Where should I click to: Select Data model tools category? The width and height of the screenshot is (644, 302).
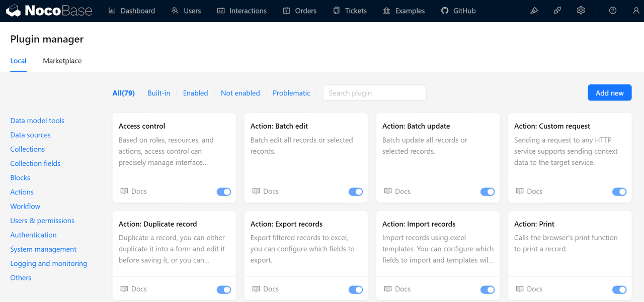(37, 121)
